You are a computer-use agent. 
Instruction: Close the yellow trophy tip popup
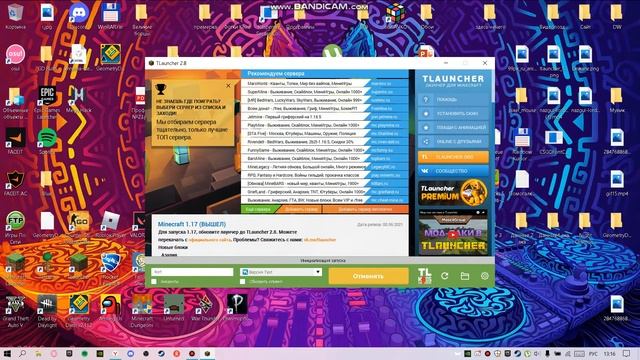coord(228,86)
